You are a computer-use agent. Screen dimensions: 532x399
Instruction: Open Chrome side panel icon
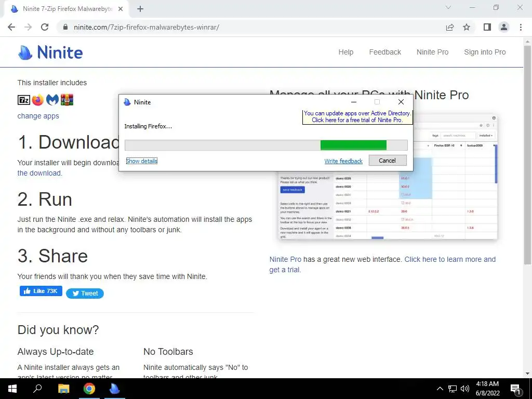(x=487, y=27)
